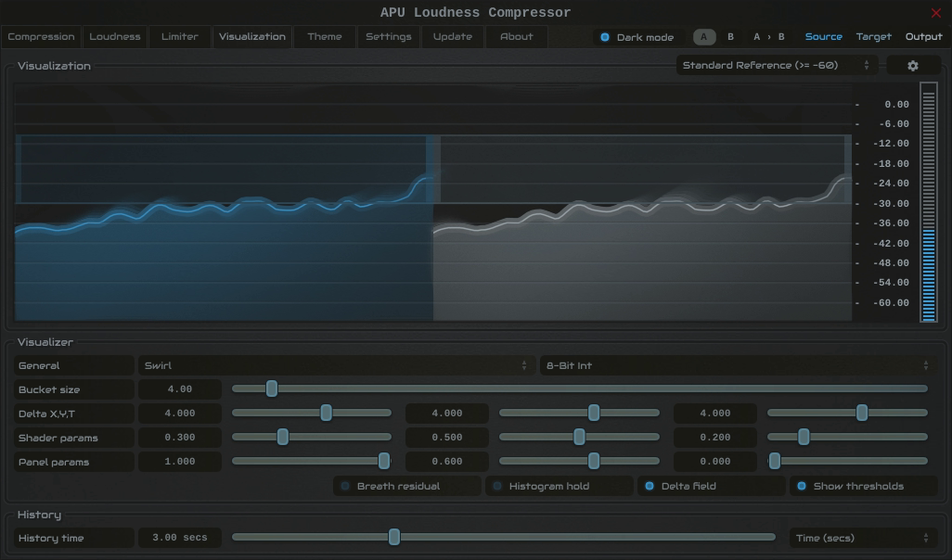
Task: Open the Standard Reference dropdown
Action: 777,65
